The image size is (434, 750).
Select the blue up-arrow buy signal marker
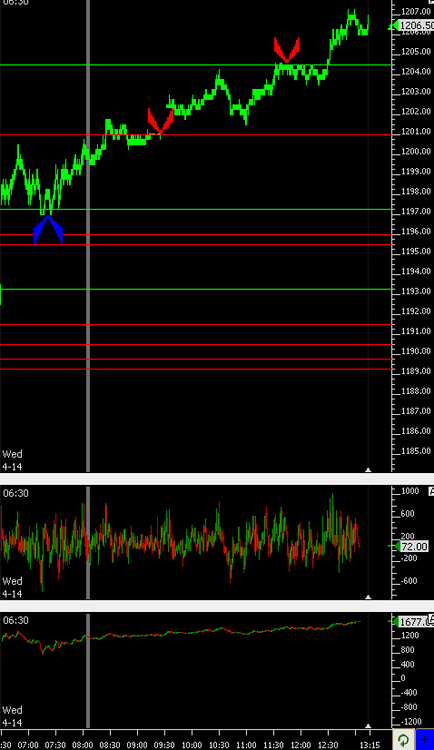(x=48, y=230)
